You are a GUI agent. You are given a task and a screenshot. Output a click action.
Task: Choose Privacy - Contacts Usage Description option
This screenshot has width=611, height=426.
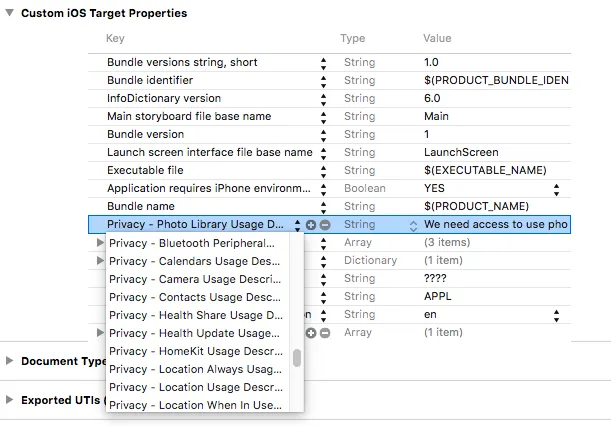point(192,297)
